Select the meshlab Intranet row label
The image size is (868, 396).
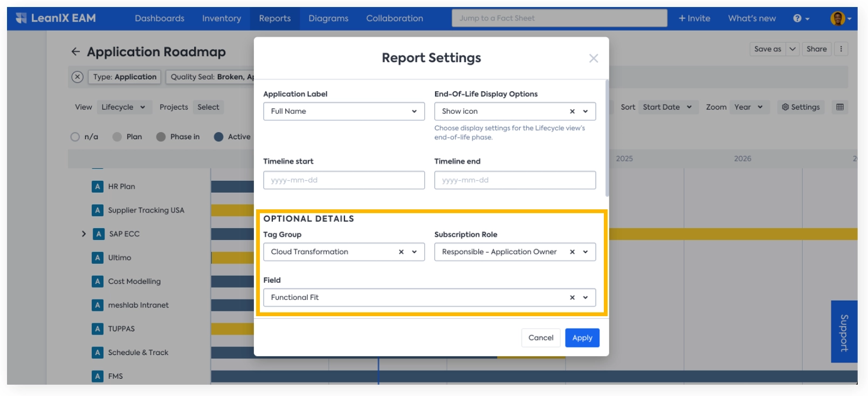[x=138, y=305]
